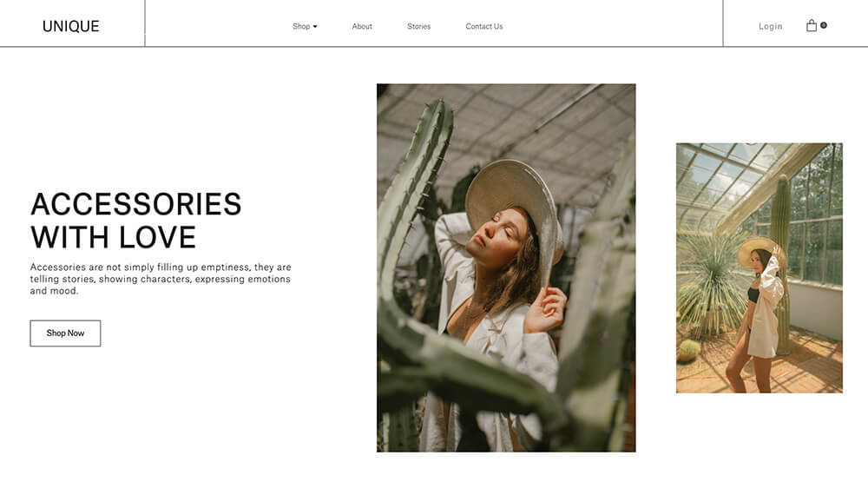Click the round barrel cactus in small photo
868x495 pixels.
pyautogui.click(x=688, y=351)
